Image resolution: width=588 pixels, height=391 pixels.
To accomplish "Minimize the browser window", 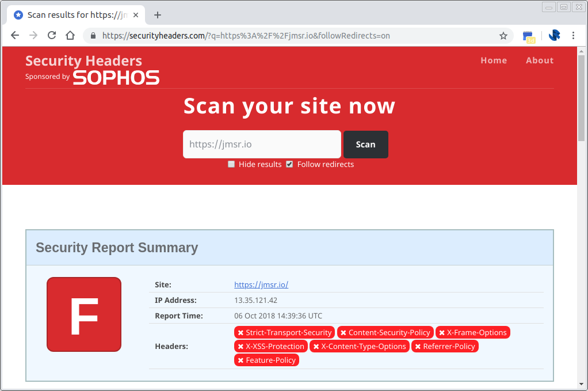I will pyautogui.click(x=549, y=7).
